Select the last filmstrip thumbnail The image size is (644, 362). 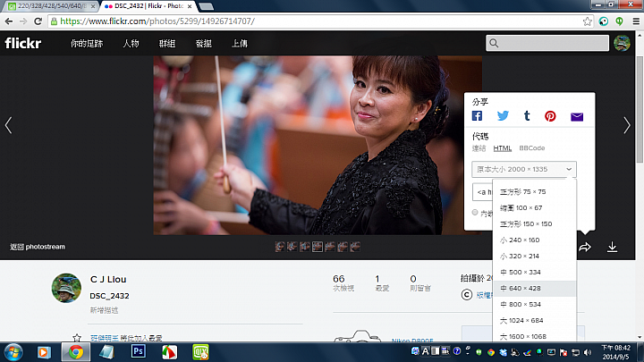355,247
